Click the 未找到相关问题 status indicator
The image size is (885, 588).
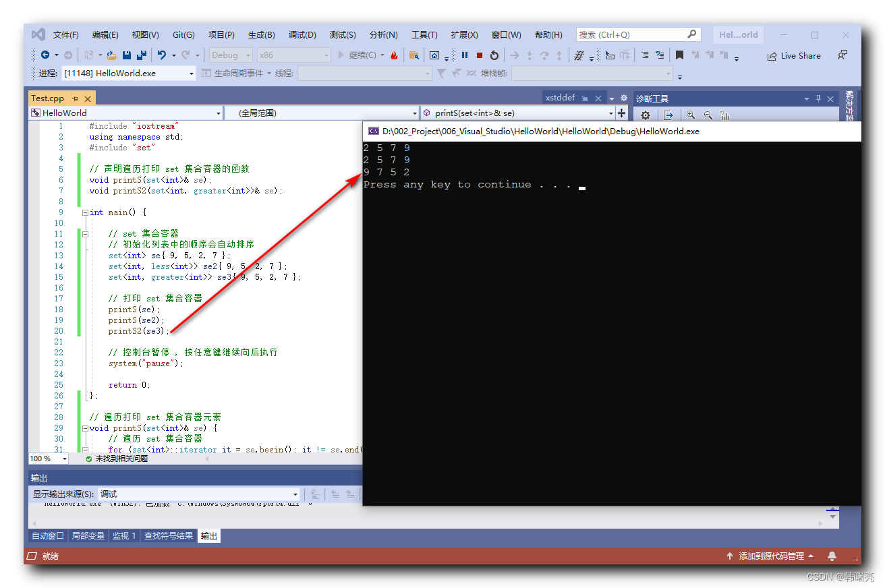[117, 459]
